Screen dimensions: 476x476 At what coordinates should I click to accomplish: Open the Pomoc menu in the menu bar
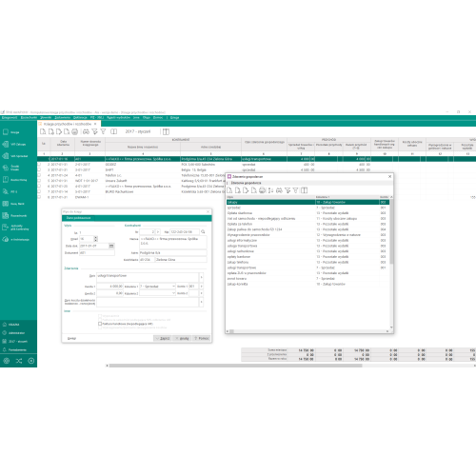click(158, 117)
